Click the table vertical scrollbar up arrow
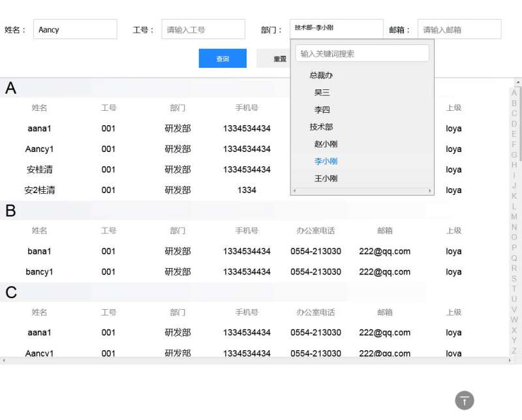 (518, 82)
